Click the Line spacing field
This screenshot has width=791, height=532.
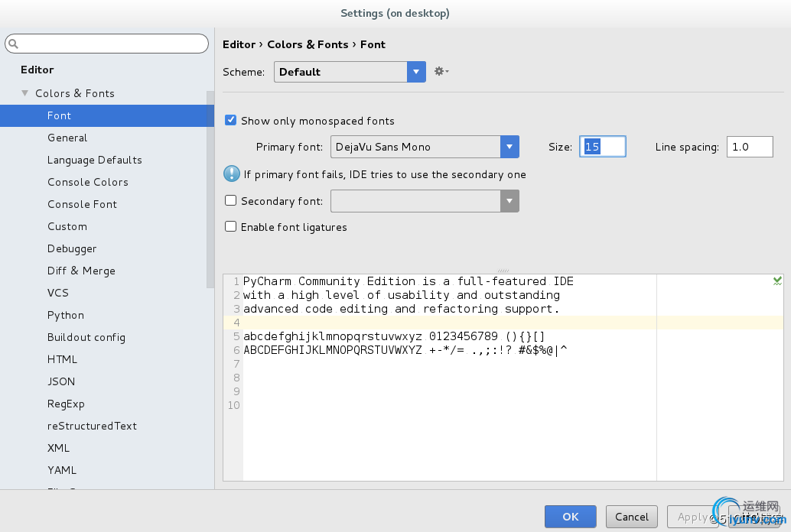[x=750, y=147]
